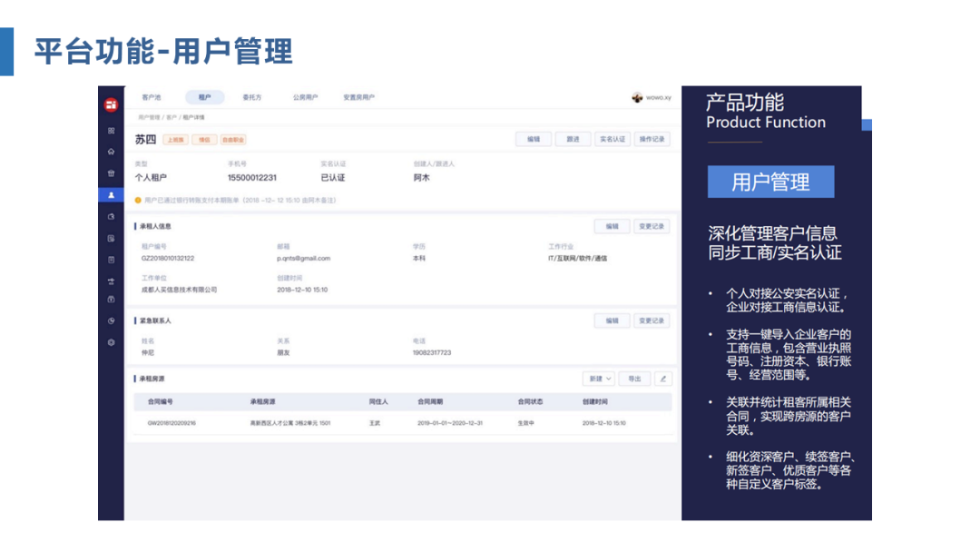Expand the 新建 dropdown

[x=599, y=379]
